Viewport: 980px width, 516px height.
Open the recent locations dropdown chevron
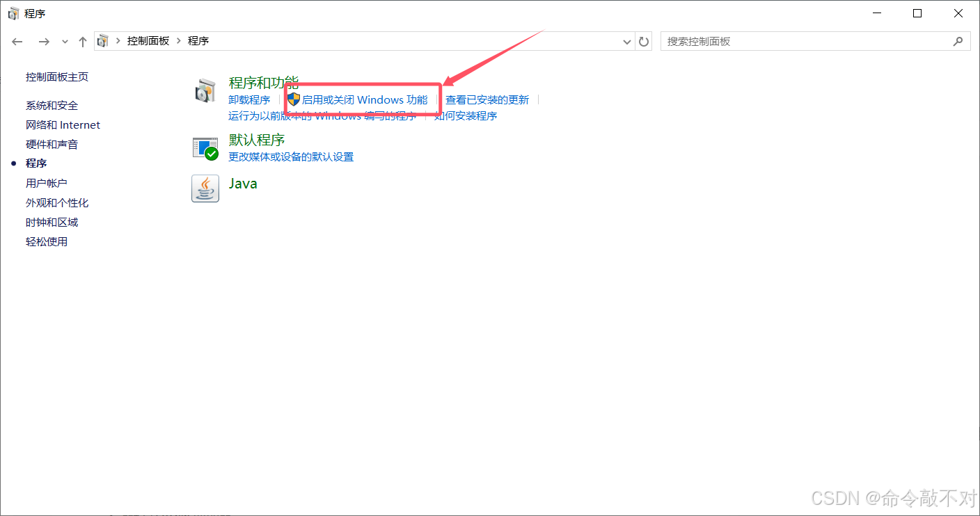(x=65, y=42)
